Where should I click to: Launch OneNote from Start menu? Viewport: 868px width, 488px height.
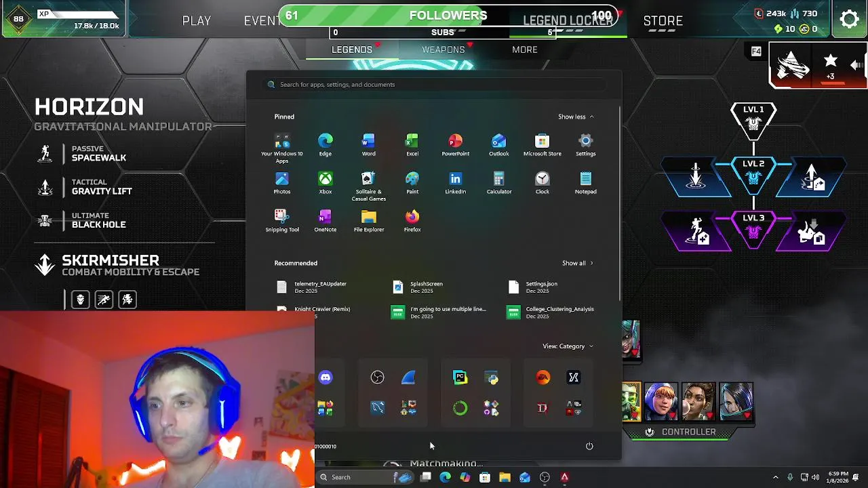pos(325,220)
